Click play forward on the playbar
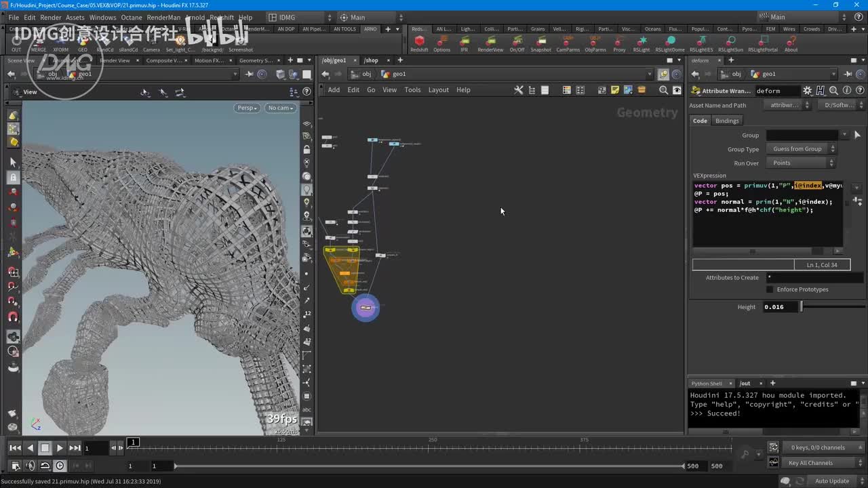This screenshot has height=488, width=868. 60,447
